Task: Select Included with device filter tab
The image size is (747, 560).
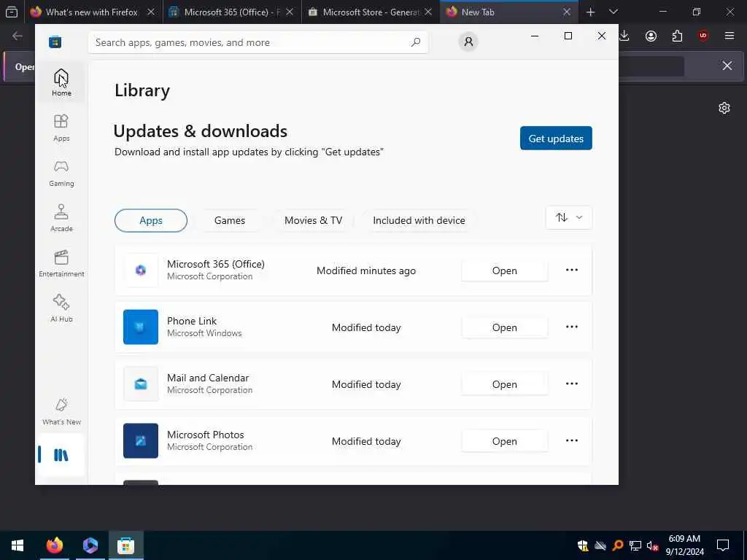Action: click(419, 220)
